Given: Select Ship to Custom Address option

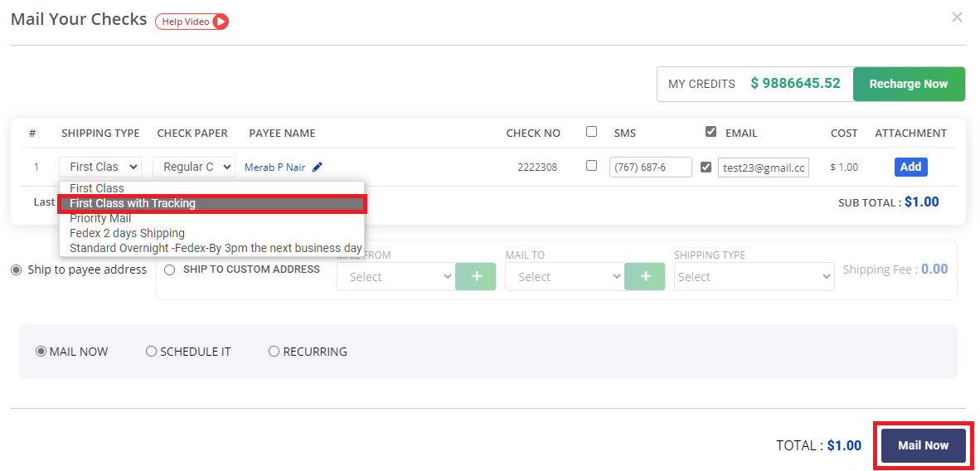Looking at the screenshot, I should pyautogui.click(x=169, y=270).
